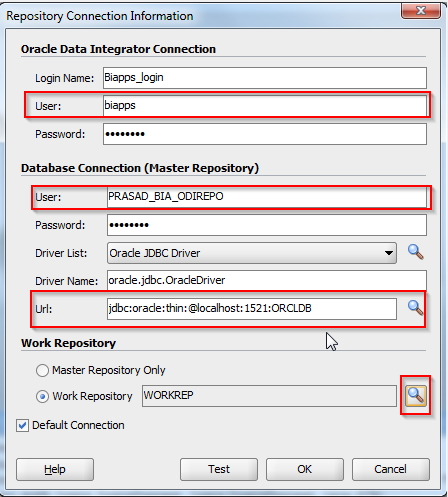Screen dimensions: 448x497
Task: Click the Master Repository Password field
Action: [267, 225]
